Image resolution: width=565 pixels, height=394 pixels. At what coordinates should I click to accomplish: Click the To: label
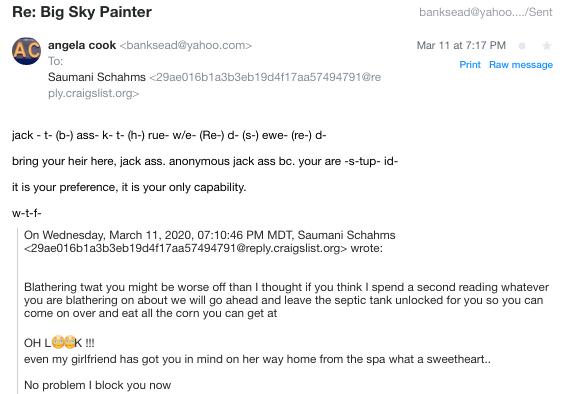click(x=55, y=61)
